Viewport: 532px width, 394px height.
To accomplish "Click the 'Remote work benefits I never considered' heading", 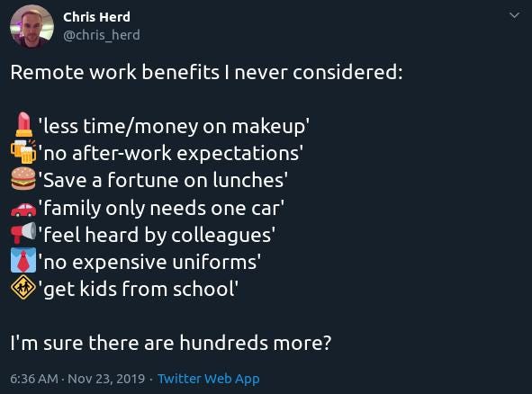I will [207, 72].
